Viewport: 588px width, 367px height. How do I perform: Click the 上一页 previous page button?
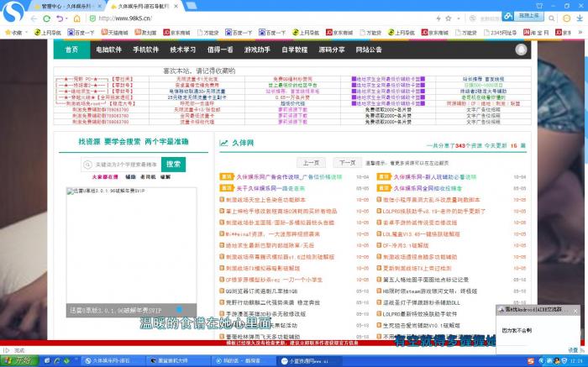[x=312, y=162]
